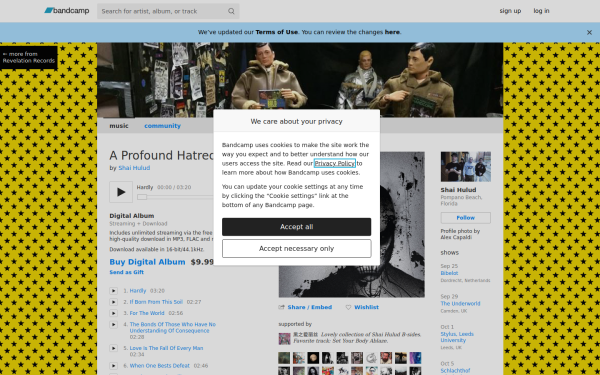Viewport: 600px width, 375px height.
Task: Switch to the community tab
Action: click(162, 126)
